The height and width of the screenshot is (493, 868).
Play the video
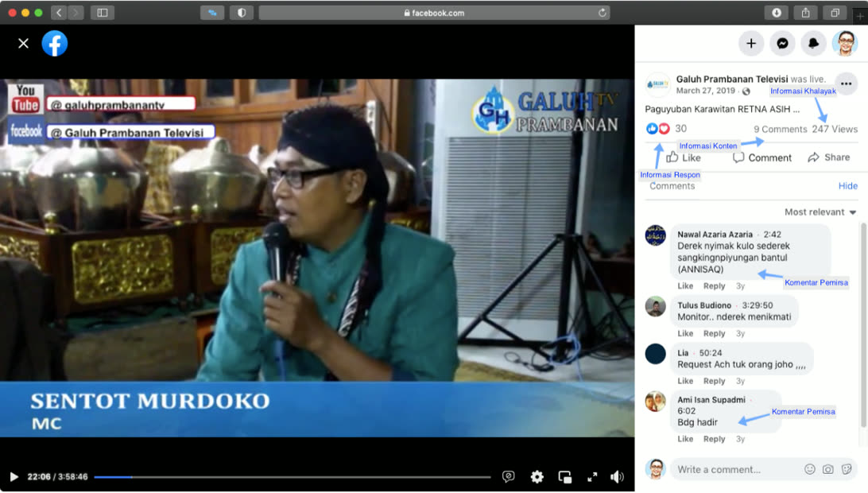click(x=14, y=477)
